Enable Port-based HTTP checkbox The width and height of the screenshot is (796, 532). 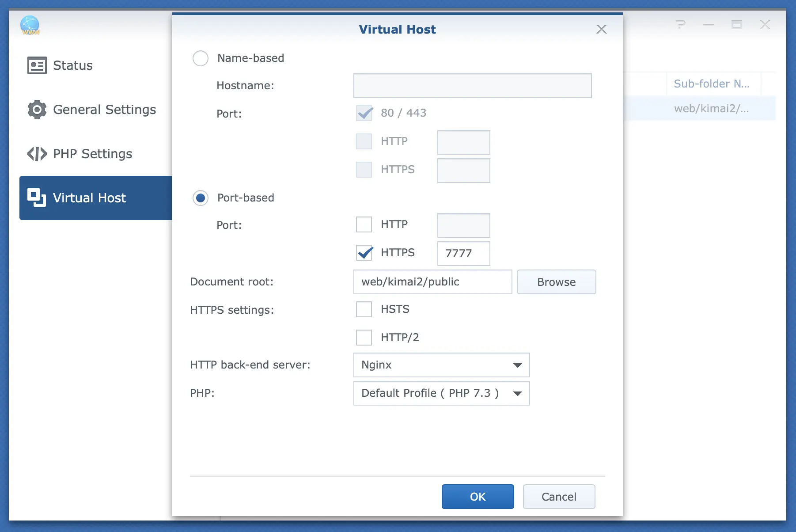tap(364, 224)
